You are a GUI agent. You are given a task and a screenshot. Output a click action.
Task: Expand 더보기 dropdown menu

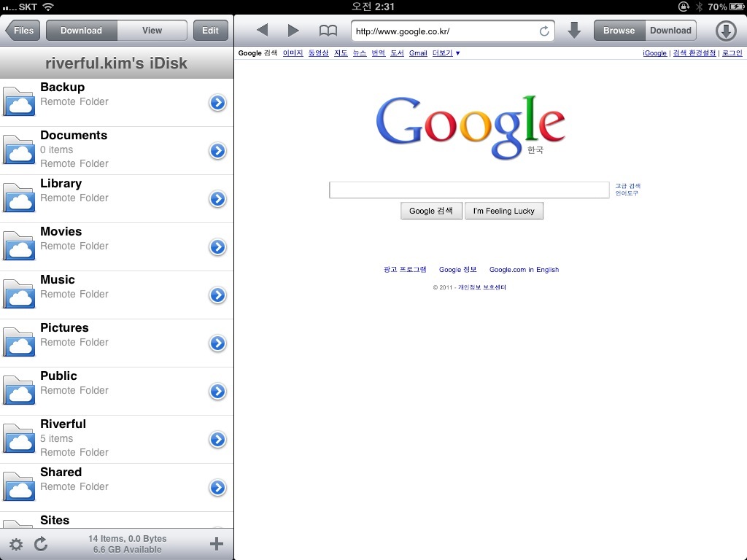[446, 52]
